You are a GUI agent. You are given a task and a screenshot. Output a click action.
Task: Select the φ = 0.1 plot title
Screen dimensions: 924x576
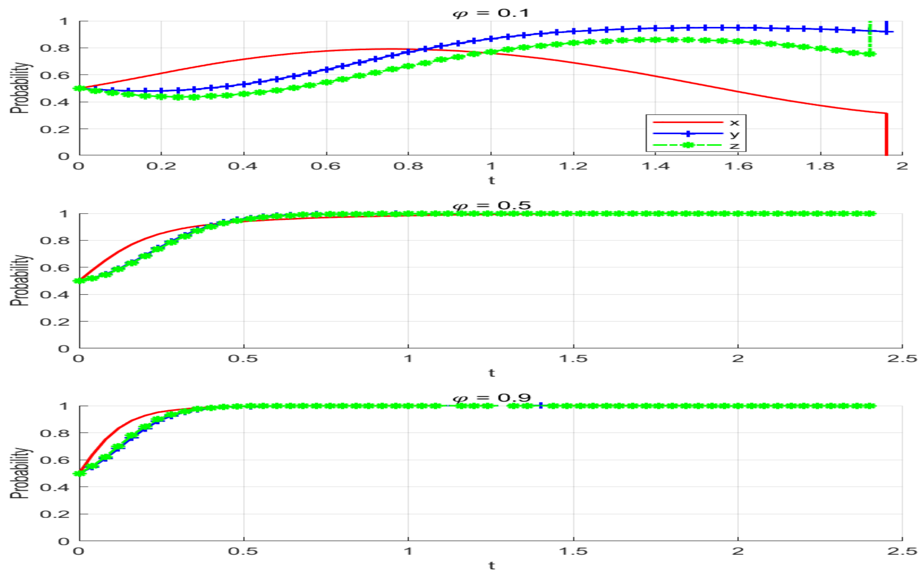point(491,13)
